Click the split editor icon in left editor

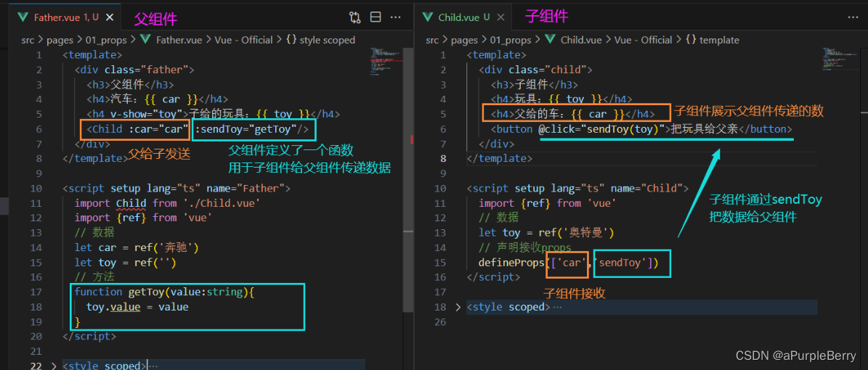point(376,17)
